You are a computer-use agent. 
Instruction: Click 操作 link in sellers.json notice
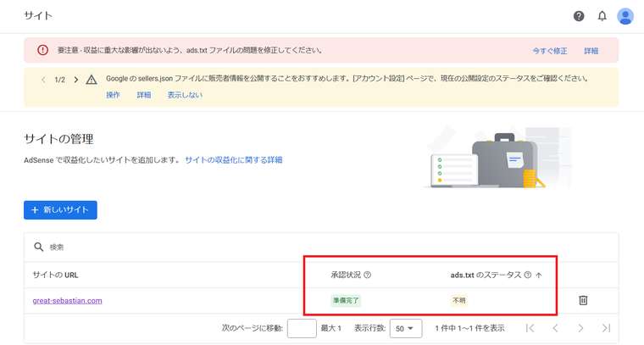click(113, 95)
